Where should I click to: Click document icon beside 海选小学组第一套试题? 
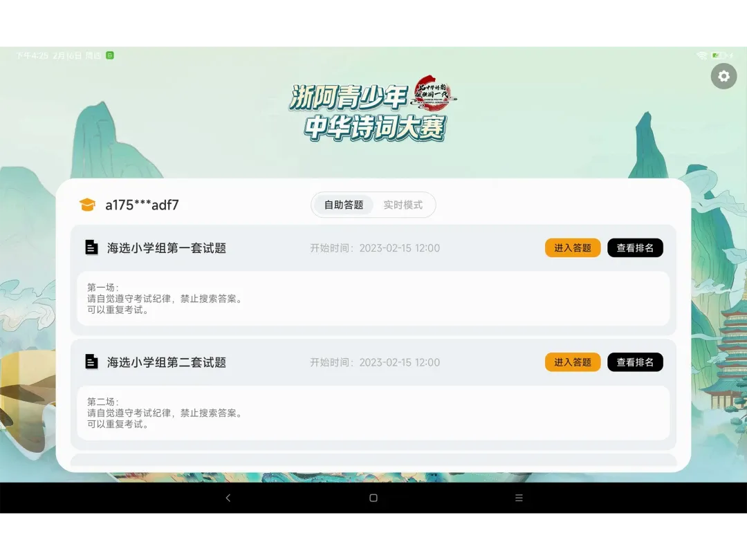click(91, 248)
